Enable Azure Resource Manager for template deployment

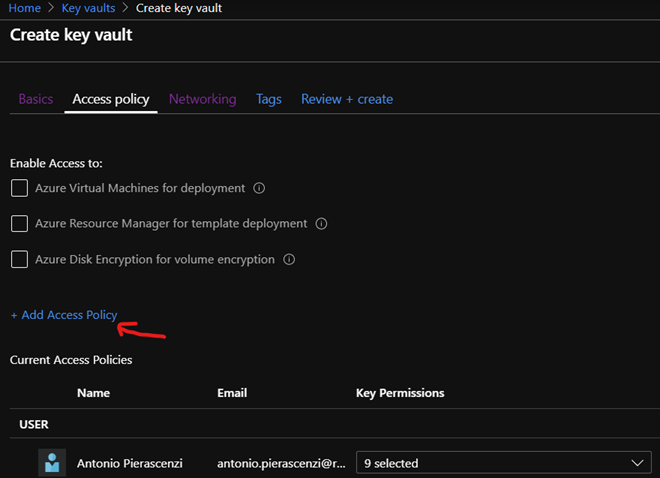click(x=19, y=223)
